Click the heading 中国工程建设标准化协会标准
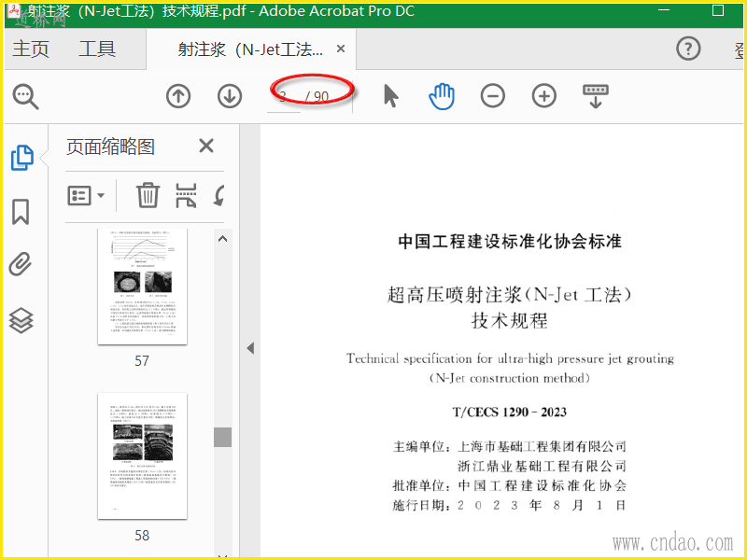This screenshot has width=747, height=560. tap(510, 241)
